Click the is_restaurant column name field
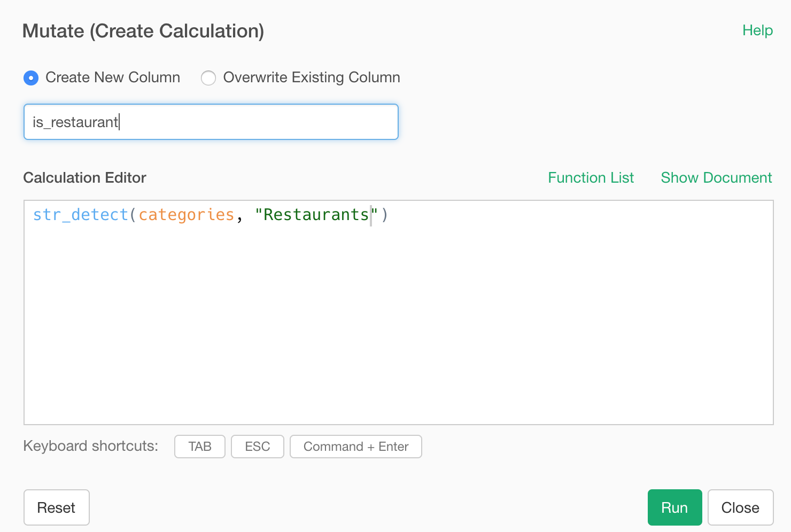Viewport: 791px width, 532px height. pyautogui.click(x=211, y=122)
